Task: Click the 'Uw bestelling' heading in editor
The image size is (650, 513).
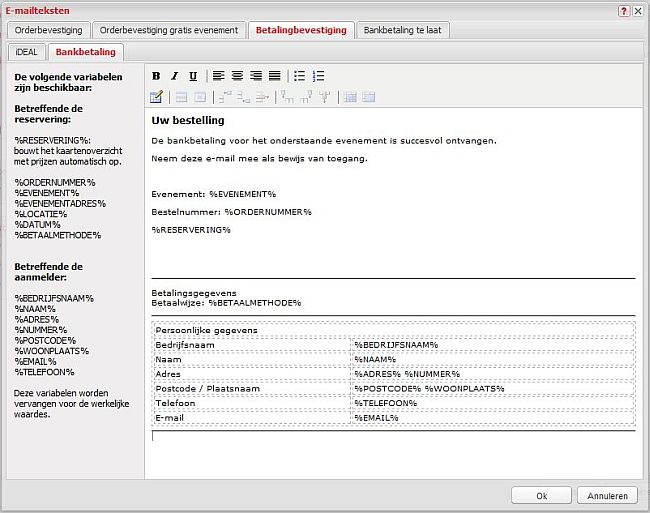Action: coord(188,120)
